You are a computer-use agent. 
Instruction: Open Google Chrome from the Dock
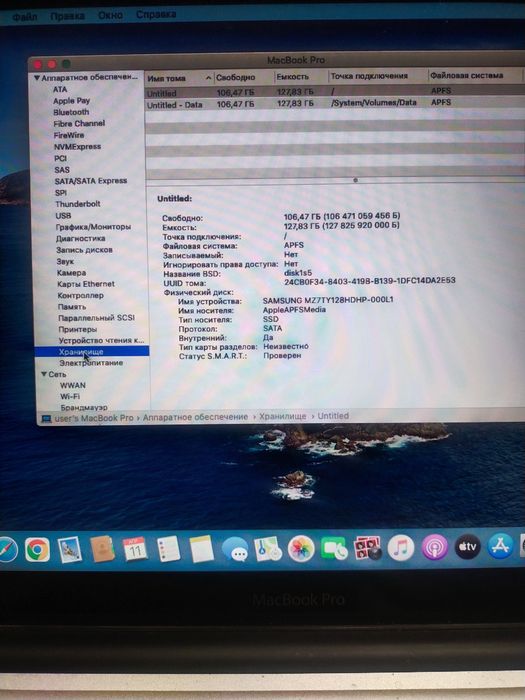pos(38,550)
